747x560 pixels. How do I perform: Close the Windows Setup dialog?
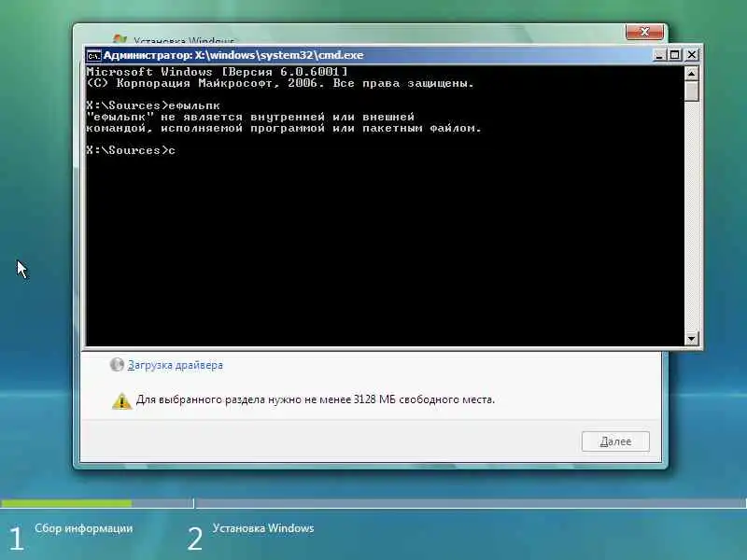tap(644, 32)
